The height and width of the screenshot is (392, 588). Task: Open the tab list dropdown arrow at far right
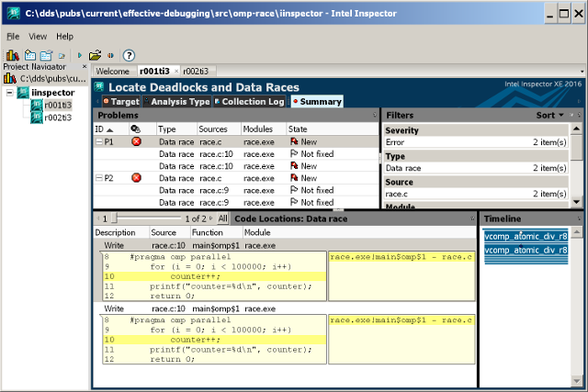(x=582, y=72)
